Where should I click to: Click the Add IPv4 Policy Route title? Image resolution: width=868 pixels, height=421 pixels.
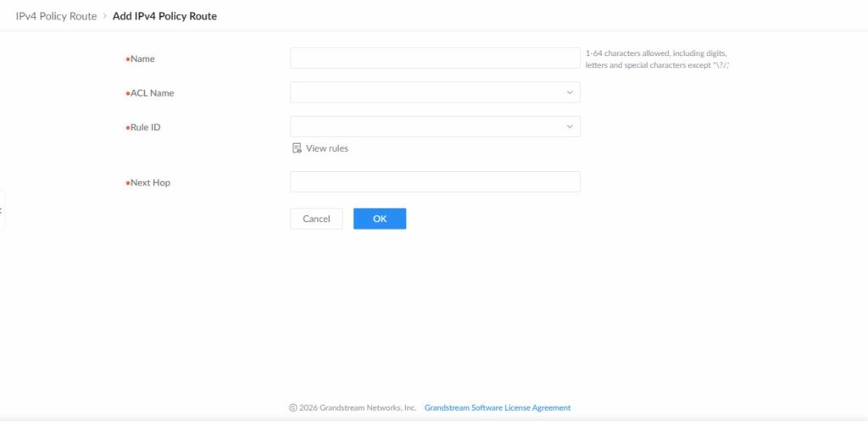(165, 16)
